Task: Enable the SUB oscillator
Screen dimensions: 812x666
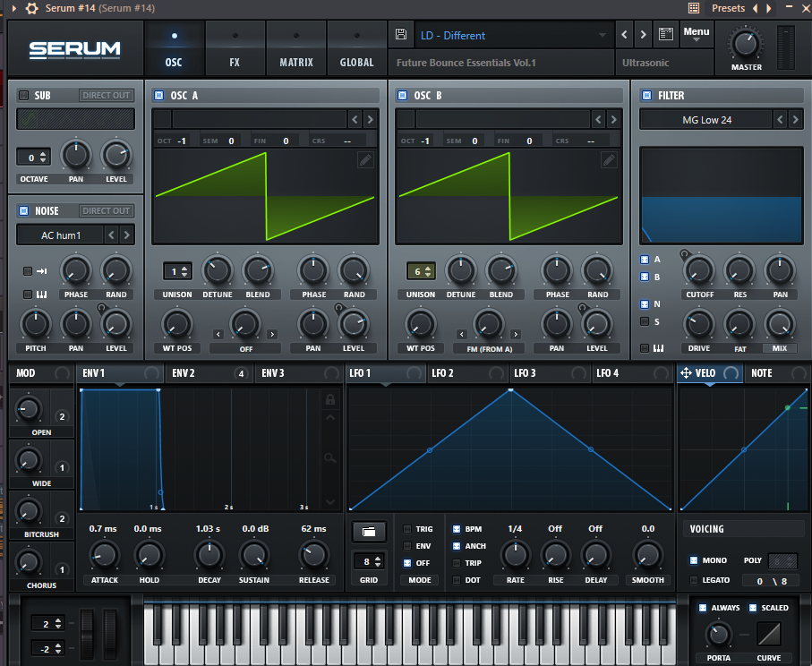Action: (24, 95)
